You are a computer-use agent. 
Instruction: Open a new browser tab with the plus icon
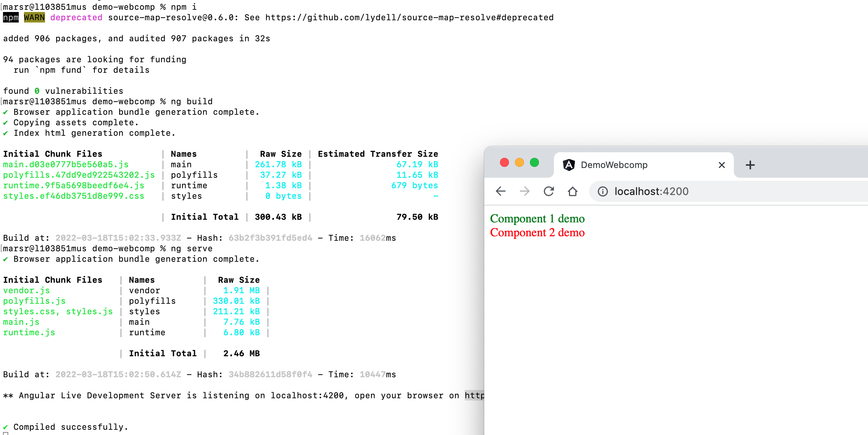click(750, 165)
